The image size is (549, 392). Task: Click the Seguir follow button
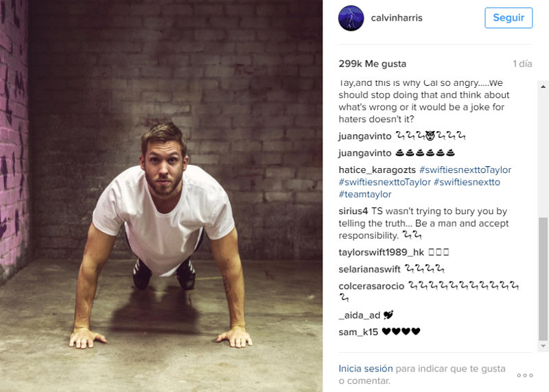[509, 18]
